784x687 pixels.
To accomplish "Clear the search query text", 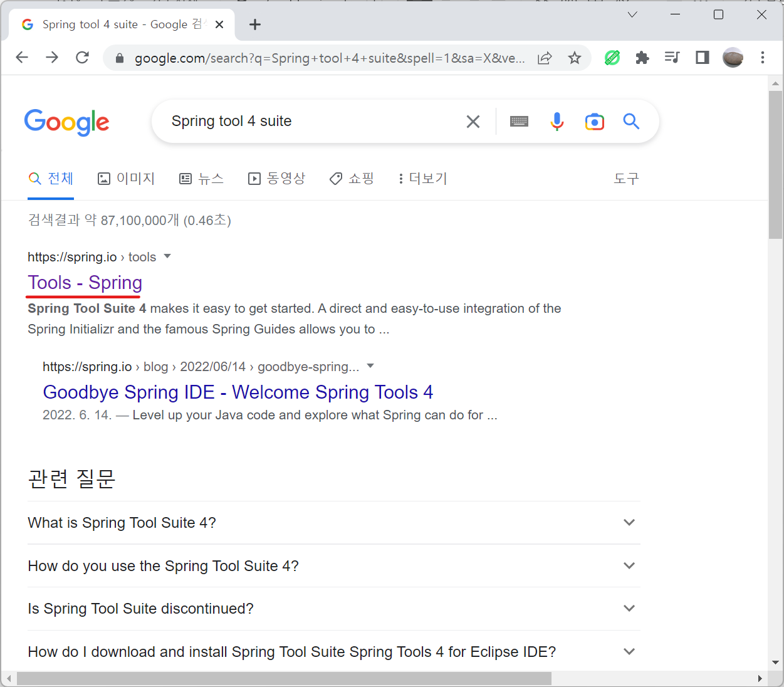I will tap(473, 122).
